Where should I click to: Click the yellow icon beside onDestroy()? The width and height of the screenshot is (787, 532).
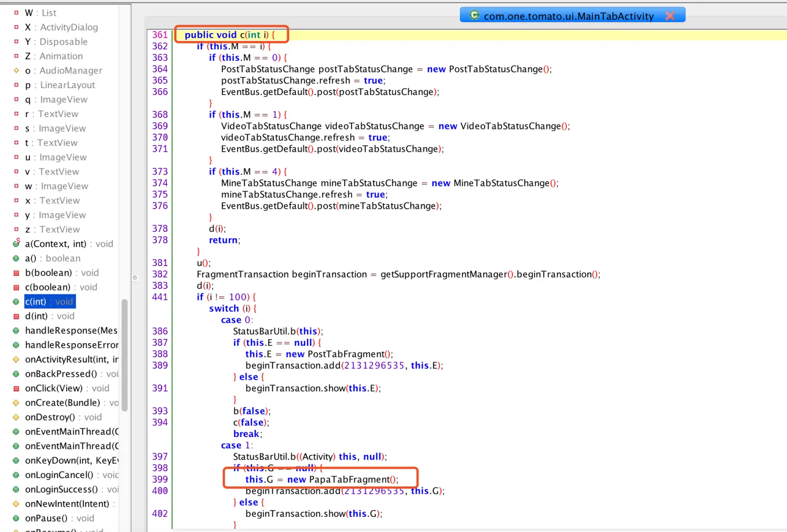coord(16,417)
